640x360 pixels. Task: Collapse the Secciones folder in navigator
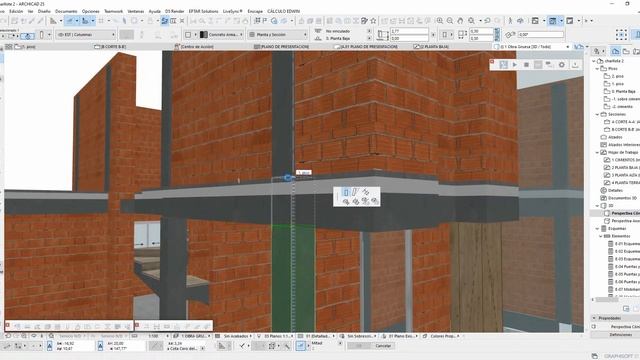(597, 114)
